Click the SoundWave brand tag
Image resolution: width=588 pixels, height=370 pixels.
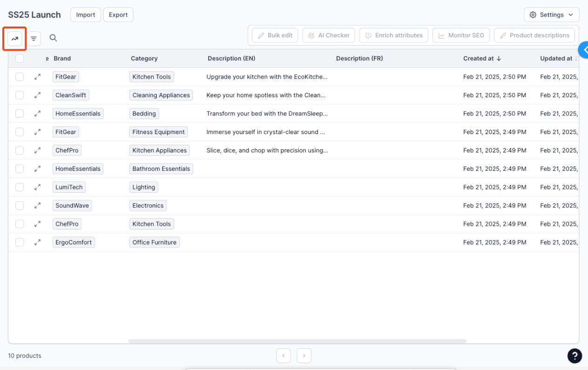point(72,205)
